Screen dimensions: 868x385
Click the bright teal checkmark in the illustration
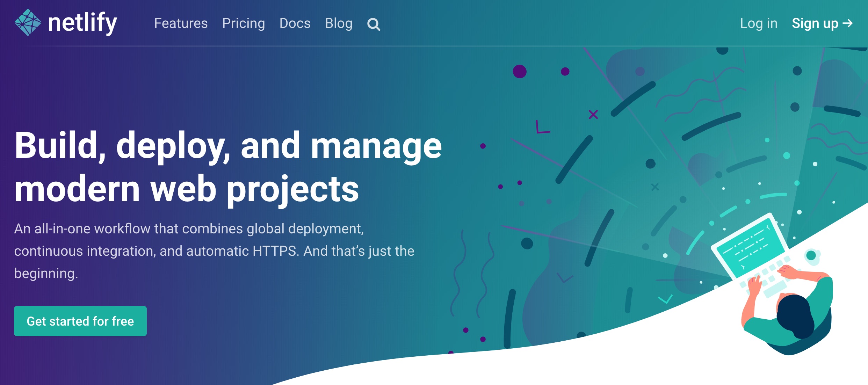[665, 299]
